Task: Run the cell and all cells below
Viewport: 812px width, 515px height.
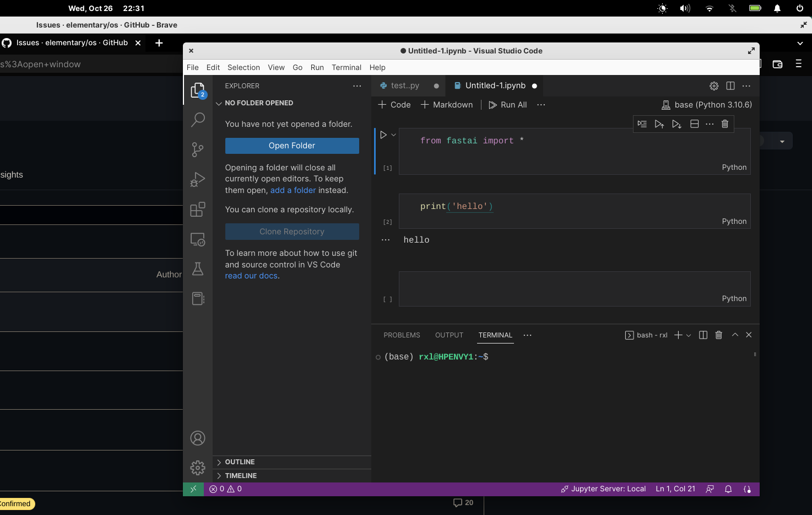Action: (676, 124)
